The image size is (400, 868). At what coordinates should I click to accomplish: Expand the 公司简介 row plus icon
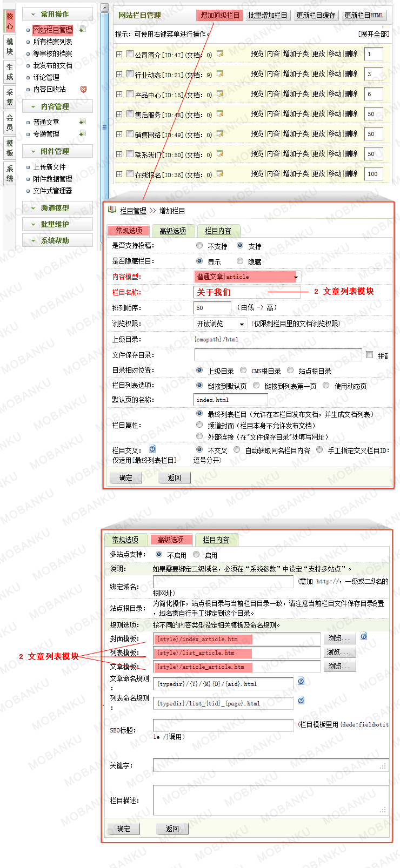coord(119,54)
